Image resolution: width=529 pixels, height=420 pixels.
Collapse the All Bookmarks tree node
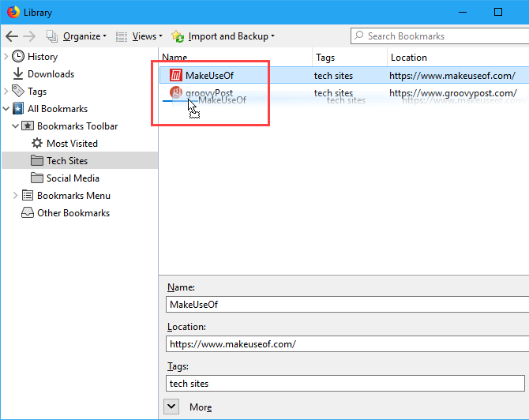pos(6,109)
